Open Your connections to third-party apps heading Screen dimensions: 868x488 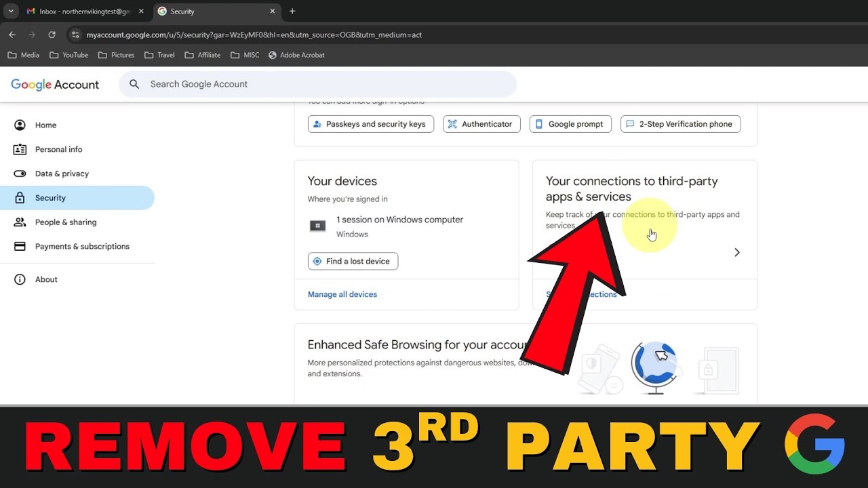[x=631, y=189]
